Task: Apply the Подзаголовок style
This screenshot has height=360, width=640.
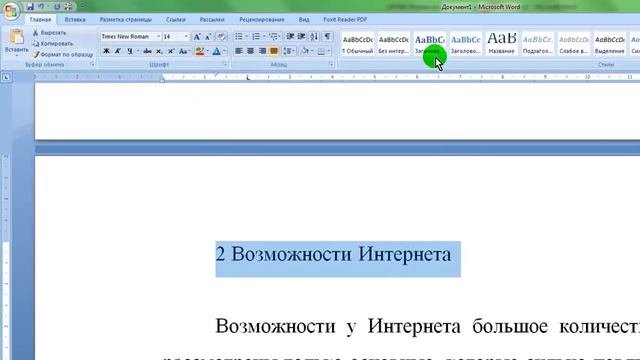Action: coord(538,44)
